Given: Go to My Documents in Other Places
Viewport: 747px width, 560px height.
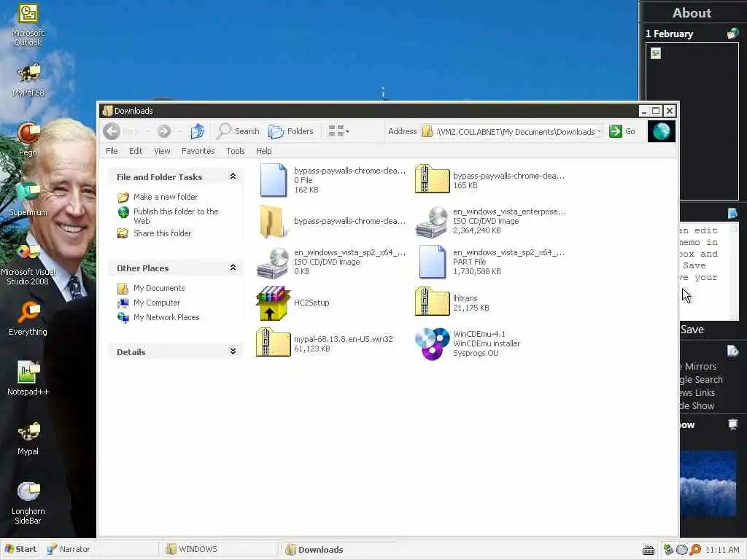Looking at the screenshot, I should (x=158, y=288).
